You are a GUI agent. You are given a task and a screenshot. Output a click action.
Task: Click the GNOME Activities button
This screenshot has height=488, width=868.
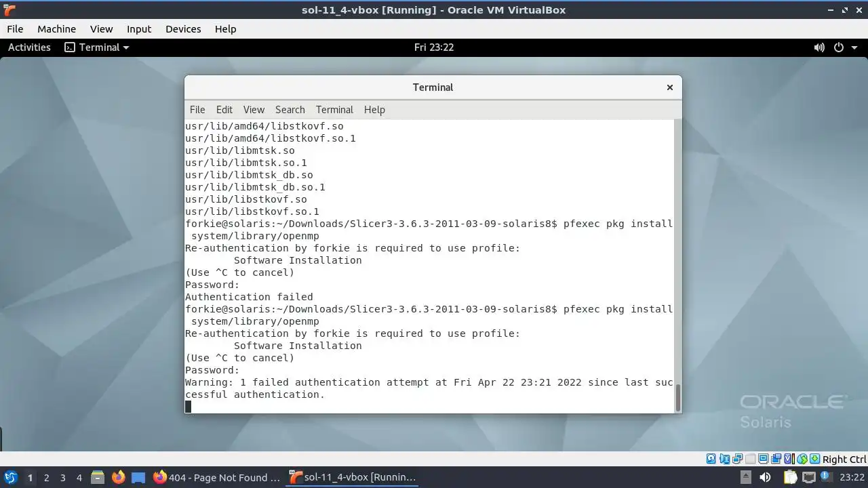pyautogui.click(x=29, y=47)
